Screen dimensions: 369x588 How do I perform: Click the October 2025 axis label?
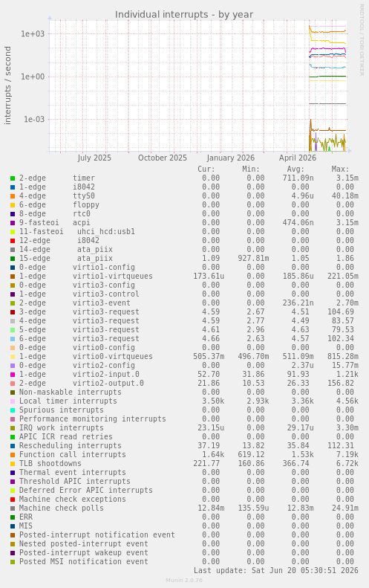click(162, 158)
